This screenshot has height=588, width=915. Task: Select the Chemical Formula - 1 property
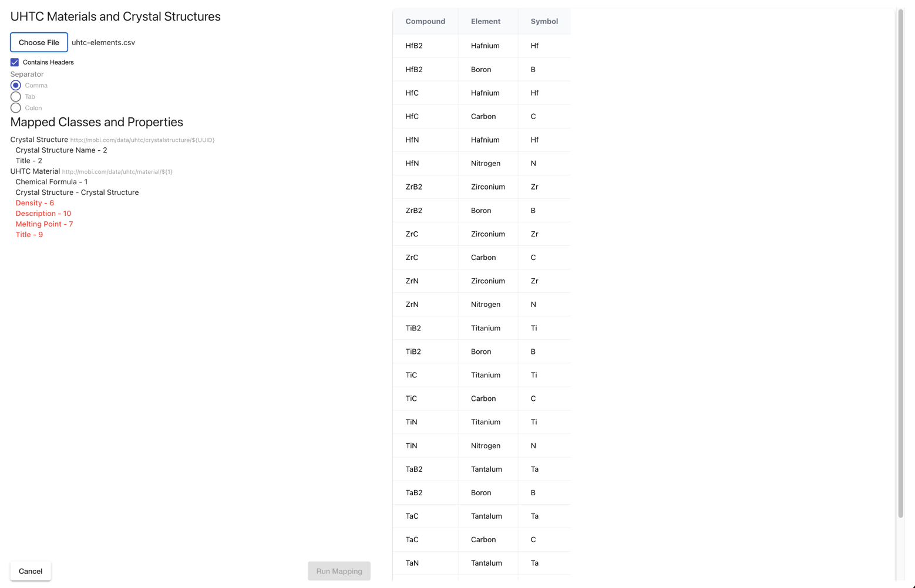[x=52, y=182]
